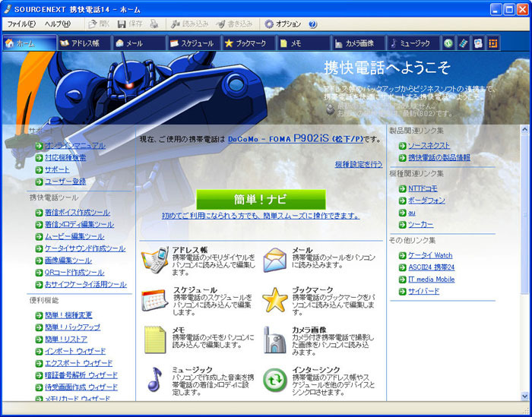This screenshot has height=417, width=532.
Task: Start the 暗証番号解析 ウィザード link
Action: point(81,375)
